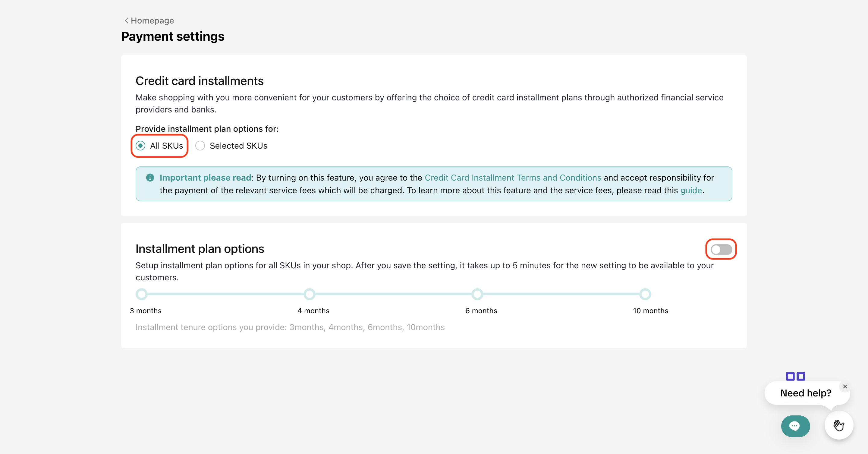Click the Installment plan options heading

[200, 249]
